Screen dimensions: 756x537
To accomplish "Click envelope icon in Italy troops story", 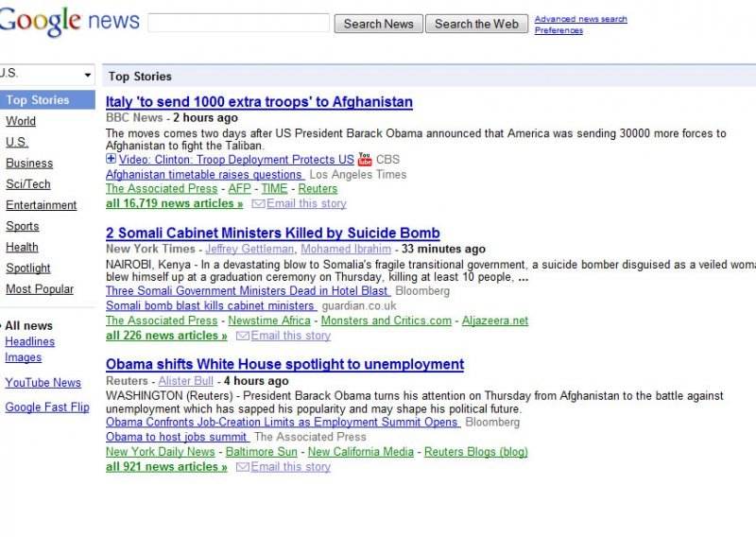I will pos(258,203).
